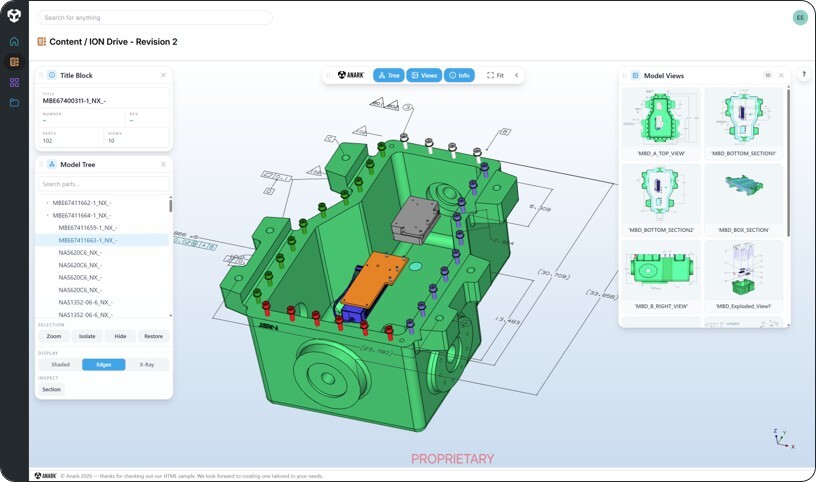Switch display mode to X-Ray

(x=147, y=364)
